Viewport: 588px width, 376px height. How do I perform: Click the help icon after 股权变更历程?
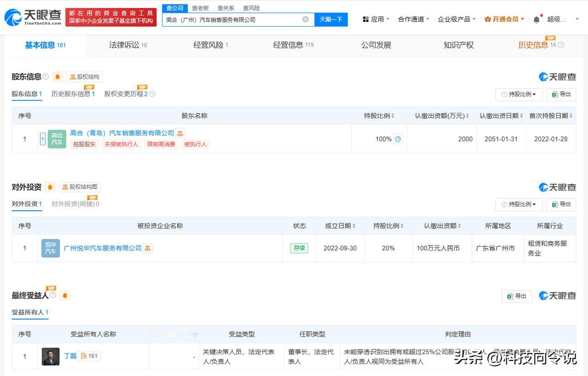pos(153,94)
